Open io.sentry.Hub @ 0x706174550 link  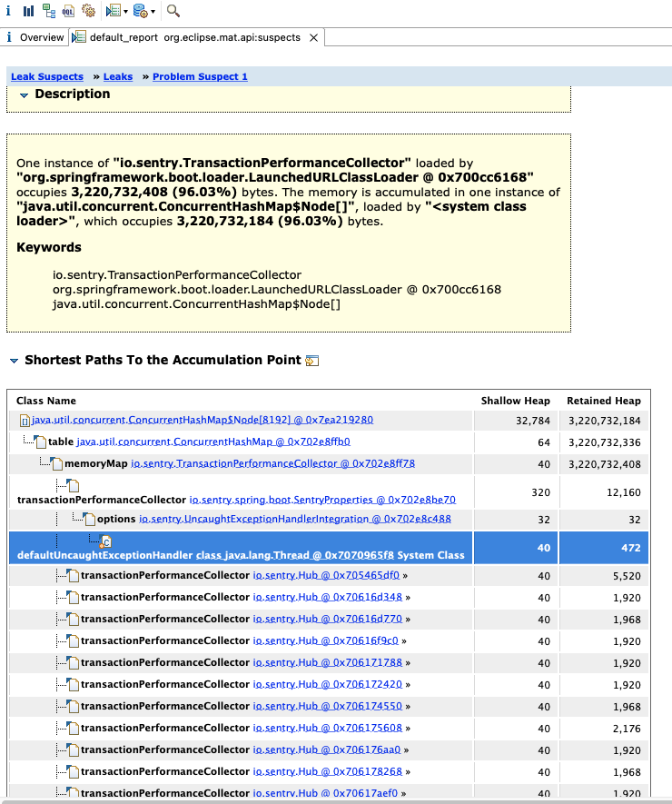[328, 706]
